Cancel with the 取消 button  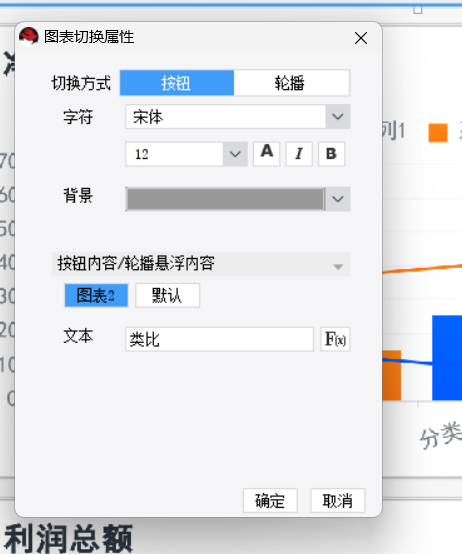(x=338, y=500)
